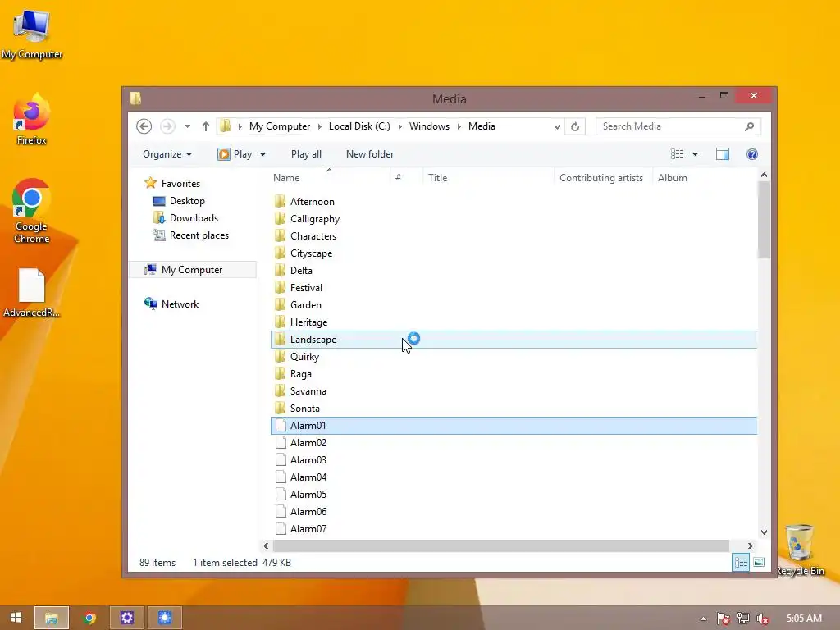Sort by the Album column header

(705, 178)
